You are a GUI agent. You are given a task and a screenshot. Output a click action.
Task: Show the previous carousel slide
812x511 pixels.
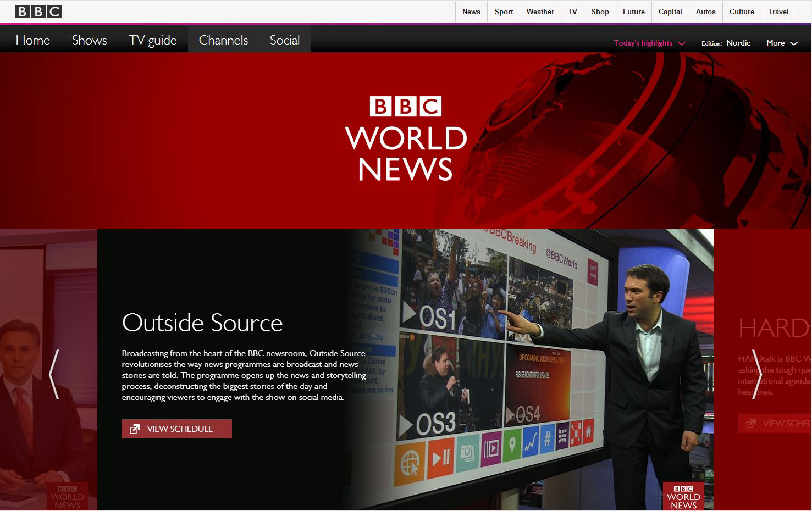point(54,374)
